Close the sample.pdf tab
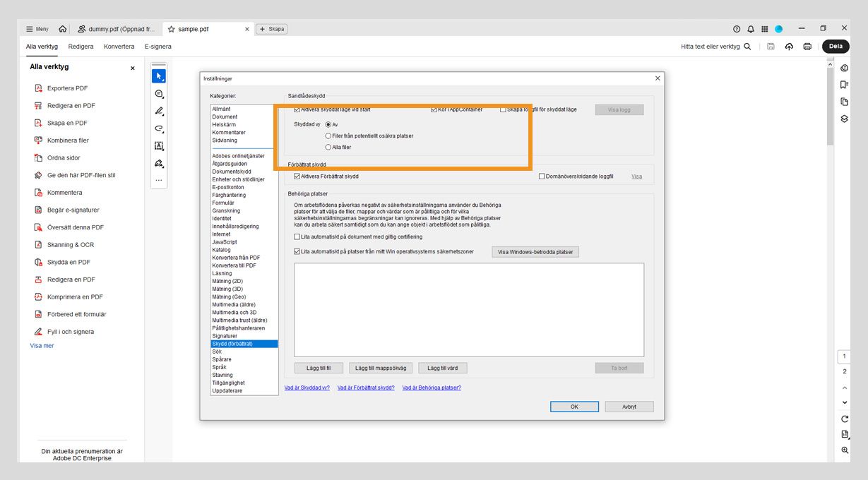This screenshot has width=868, height=480. [246, 29]
